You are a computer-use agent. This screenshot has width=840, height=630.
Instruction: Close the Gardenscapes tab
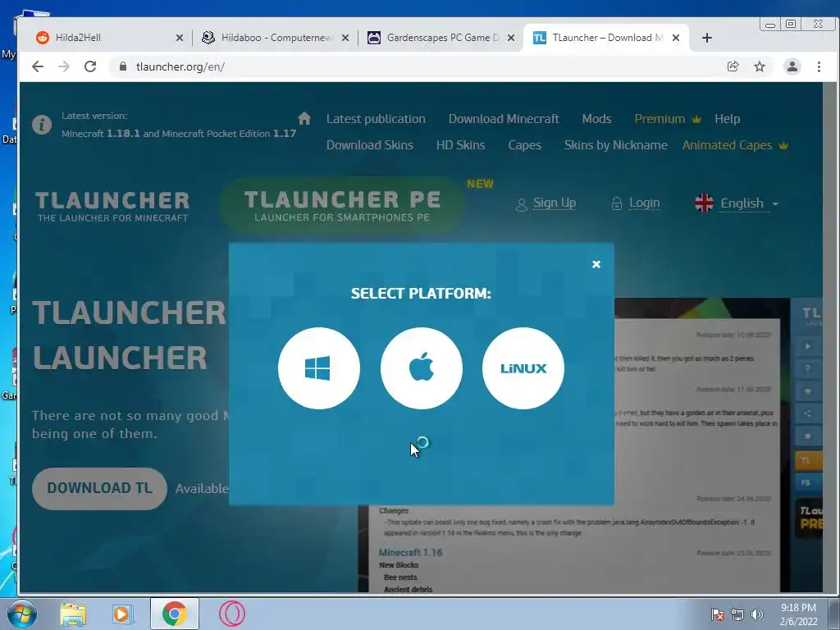click(510, 38)
